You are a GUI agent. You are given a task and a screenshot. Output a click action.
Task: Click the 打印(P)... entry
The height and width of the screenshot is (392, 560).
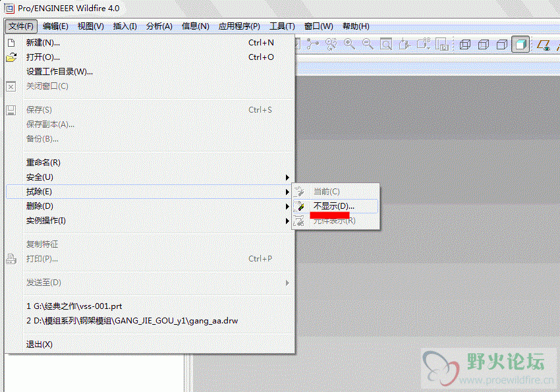coord(150,259)
